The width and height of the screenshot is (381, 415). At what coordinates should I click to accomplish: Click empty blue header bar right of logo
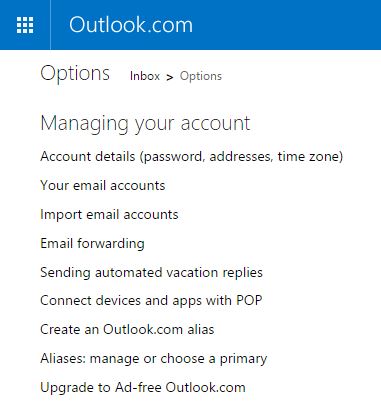point(287,25)
